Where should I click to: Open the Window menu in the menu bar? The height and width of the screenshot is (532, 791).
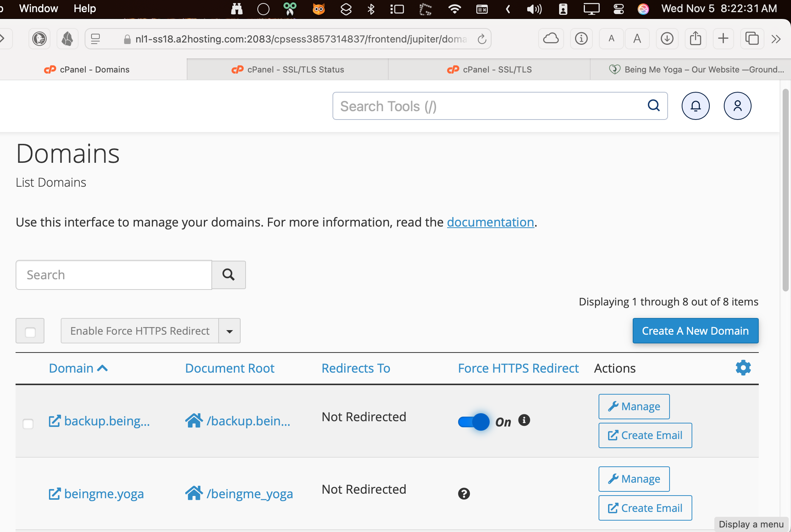coord(38,8)
